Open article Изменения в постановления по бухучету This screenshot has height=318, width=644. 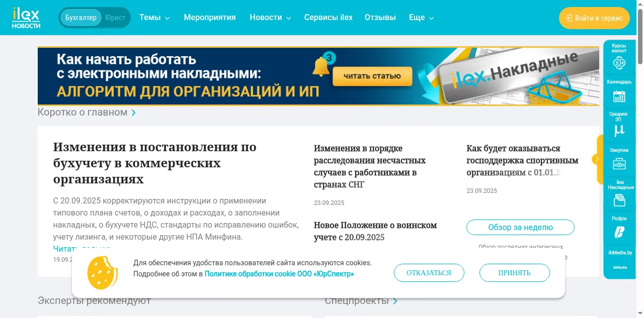click(x=155, y=163)
